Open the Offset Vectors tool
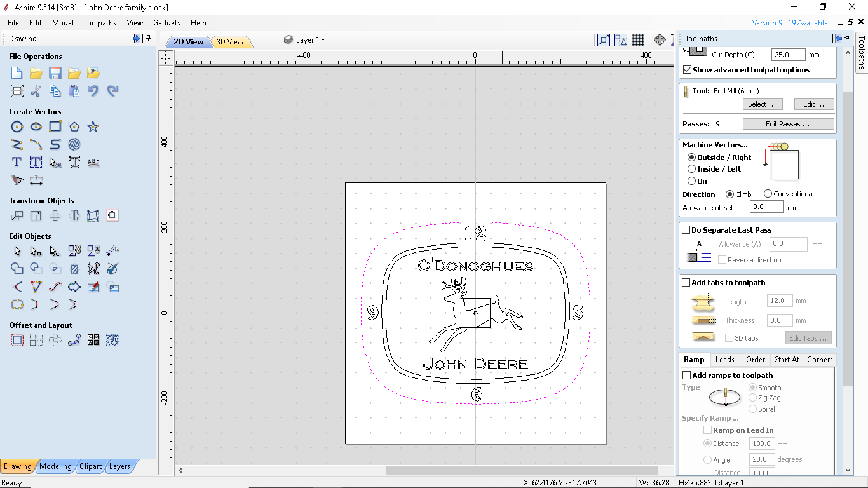 click(17, 339)
